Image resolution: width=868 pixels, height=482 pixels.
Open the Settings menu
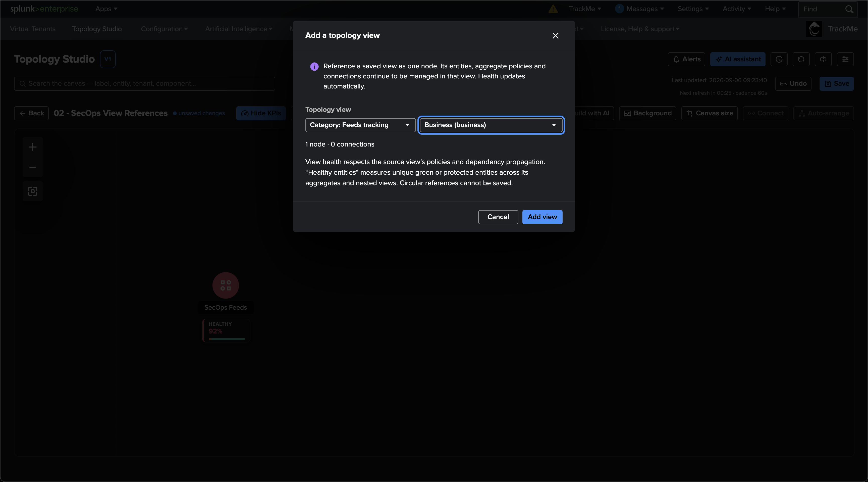tap(693, 9)
